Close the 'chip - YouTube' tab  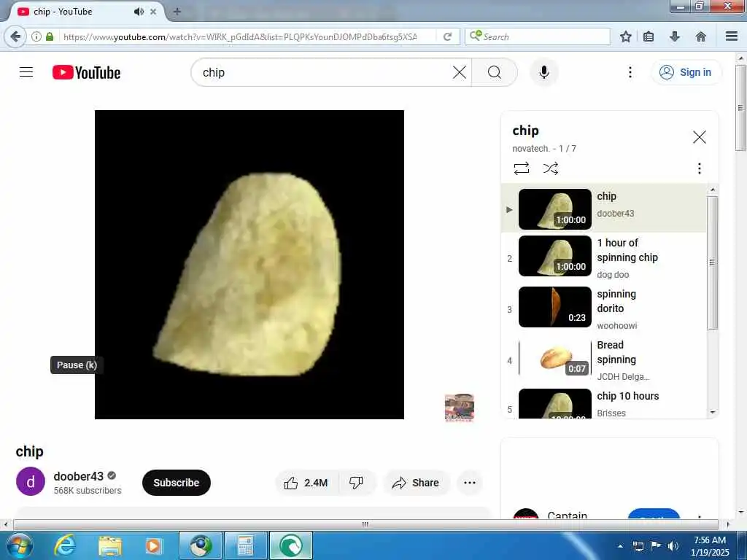point(153,12)
